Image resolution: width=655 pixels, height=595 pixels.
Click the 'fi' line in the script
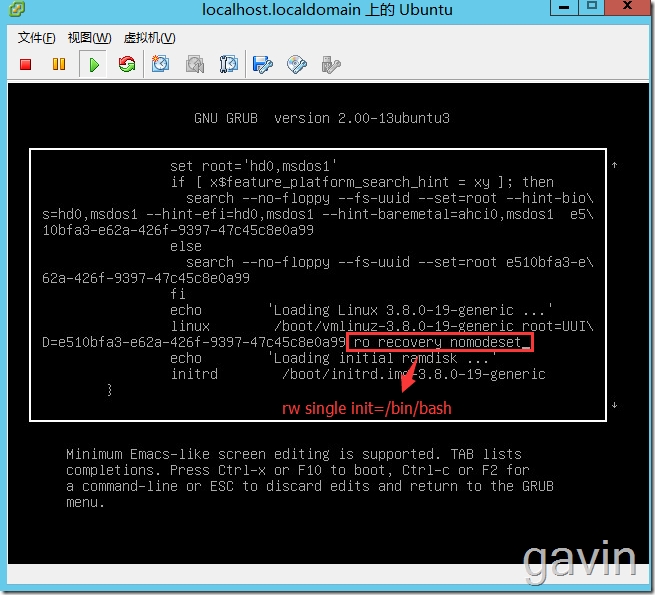click(178, 294)
